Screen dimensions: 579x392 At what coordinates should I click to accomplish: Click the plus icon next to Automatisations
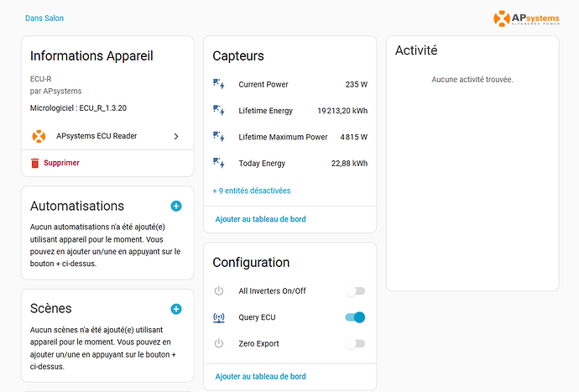[176, 206]
